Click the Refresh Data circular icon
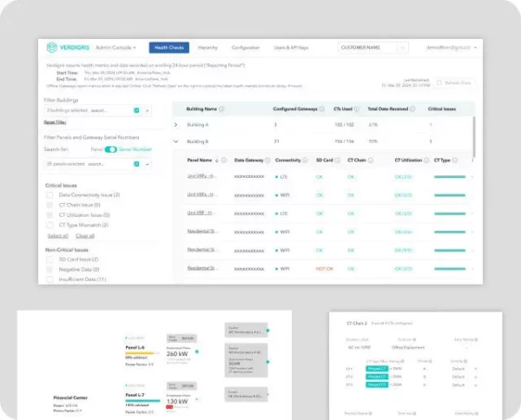The height and width of the screenshot is (420, 521). pos(439,82)
